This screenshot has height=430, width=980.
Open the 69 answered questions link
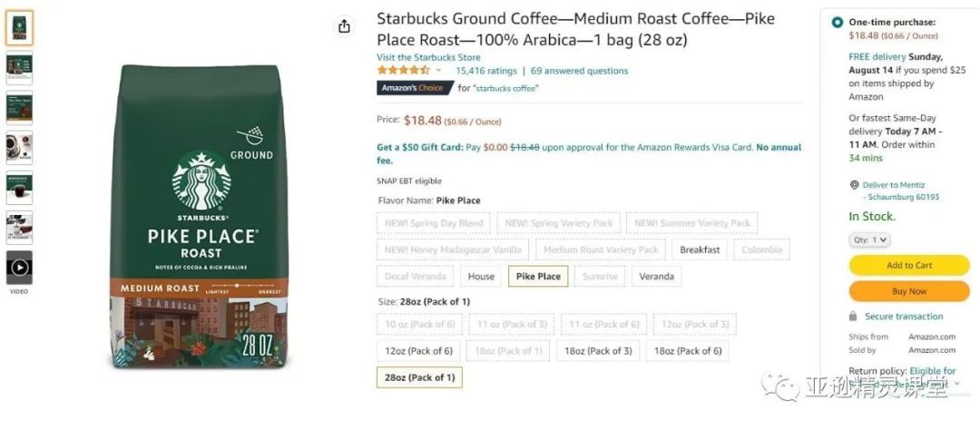pyautogui.click(x=579, y=71)
